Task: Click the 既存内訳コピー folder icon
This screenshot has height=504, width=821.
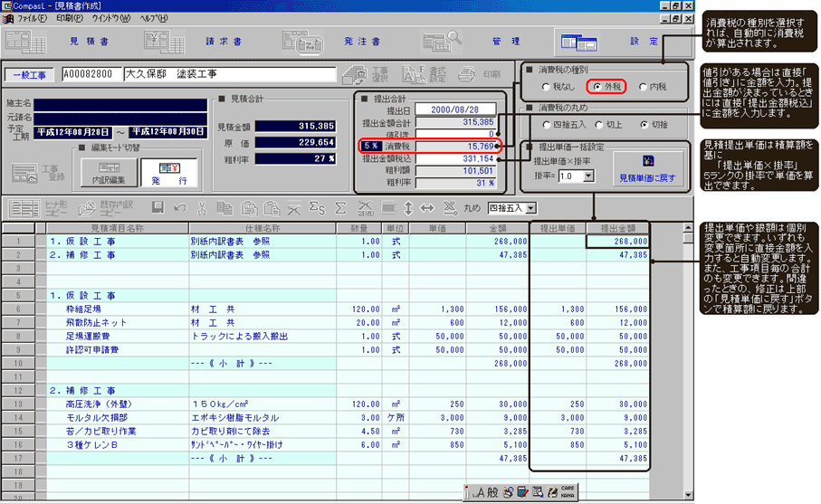Action: click(x=86, y=208)
